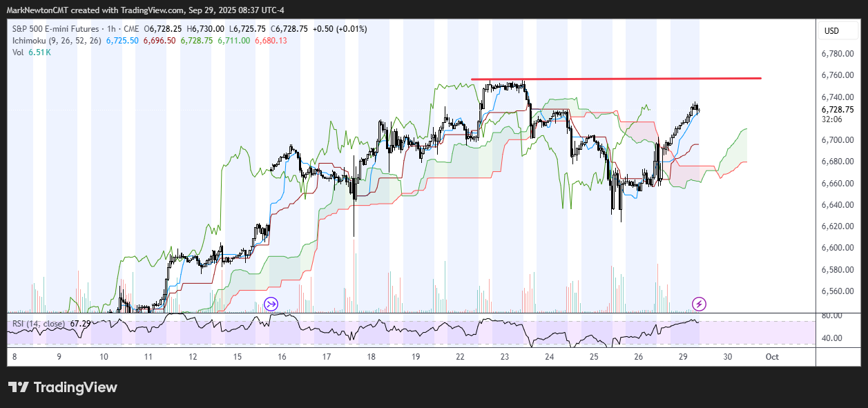The height and width of the screenshot is (408, 868).
Task: Click the 6,560.00 price axis label
Action: coord(838,291)
